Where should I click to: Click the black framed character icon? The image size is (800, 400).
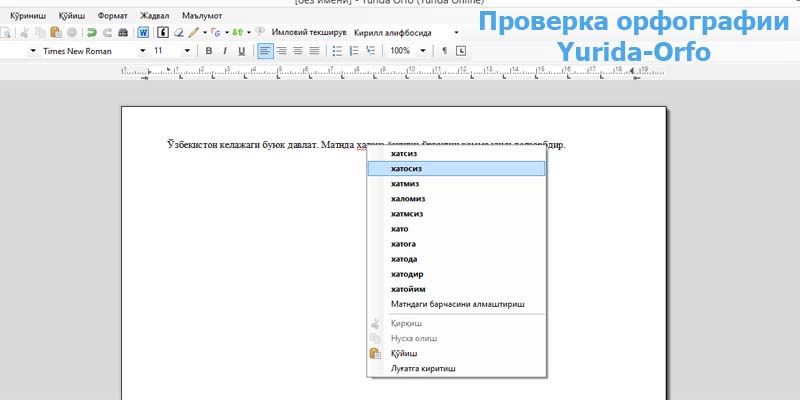click(163, 33)
